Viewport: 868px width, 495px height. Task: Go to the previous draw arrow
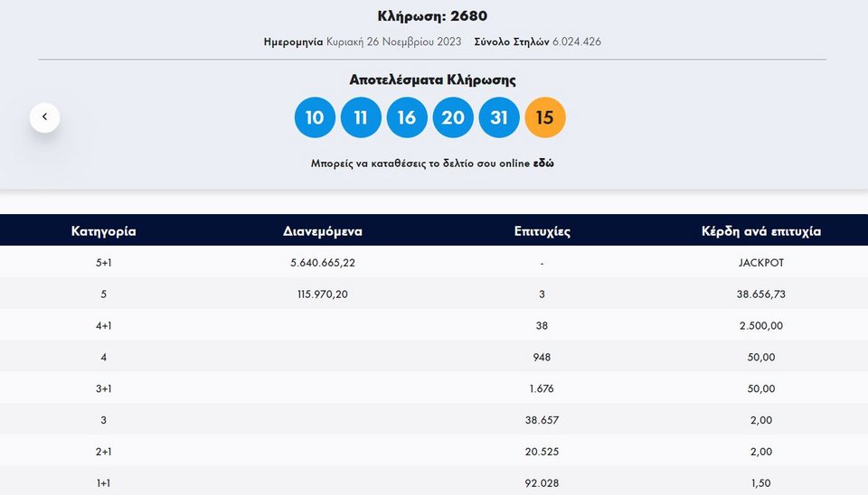(44, 117)
